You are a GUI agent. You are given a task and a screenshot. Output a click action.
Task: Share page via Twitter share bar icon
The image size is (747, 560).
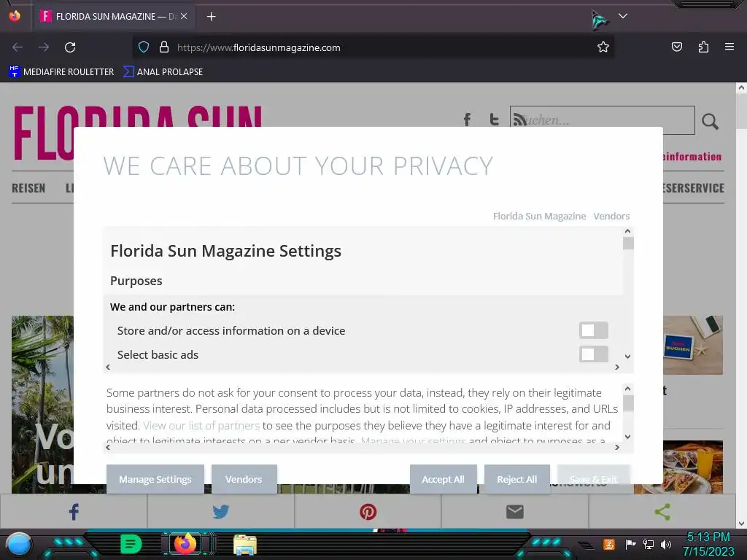pyautogui.click(x=220, y=512)
